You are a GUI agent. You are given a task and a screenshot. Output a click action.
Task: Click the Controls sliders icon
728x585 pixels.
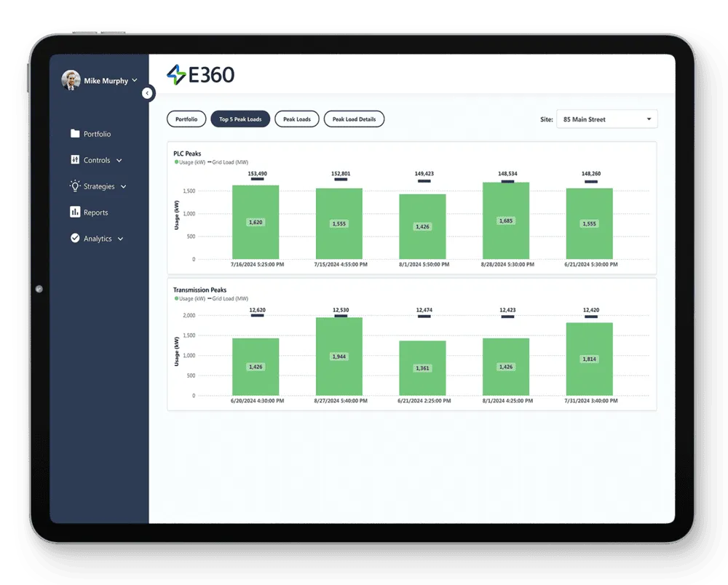pos(76,159)
